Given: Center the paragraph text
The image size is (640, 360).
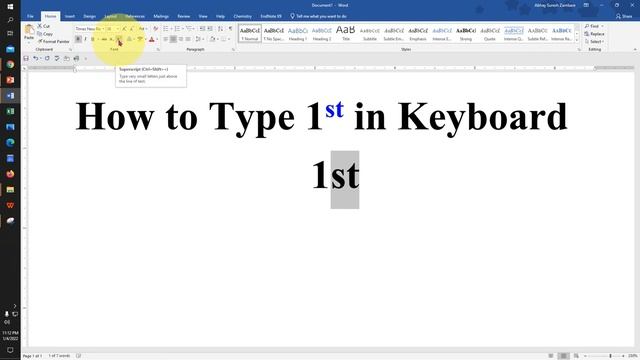Looking at the screenshot, I should [x=173, y=39].
